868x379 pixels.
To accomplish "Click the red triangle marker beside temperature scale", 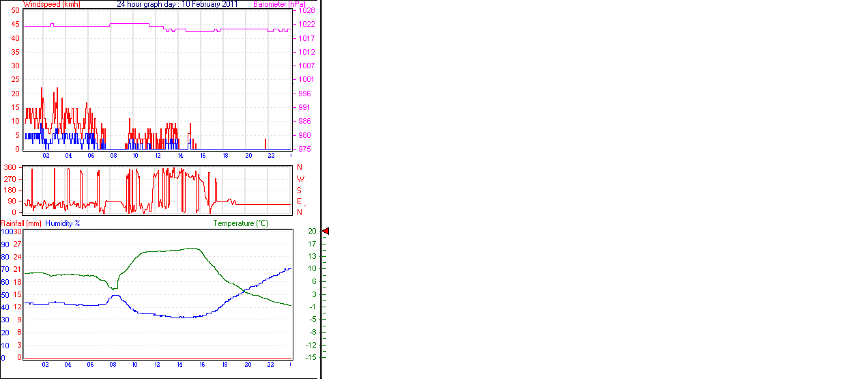I will pyautogui.click(x=325, y=231).
